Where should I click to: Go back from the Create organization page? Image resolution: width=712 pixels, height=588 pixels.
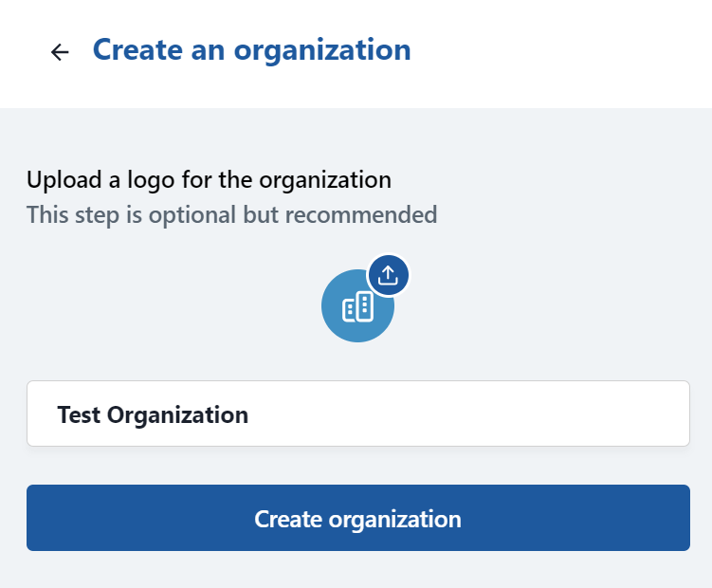pyautogui.click(x=60, y=52)
